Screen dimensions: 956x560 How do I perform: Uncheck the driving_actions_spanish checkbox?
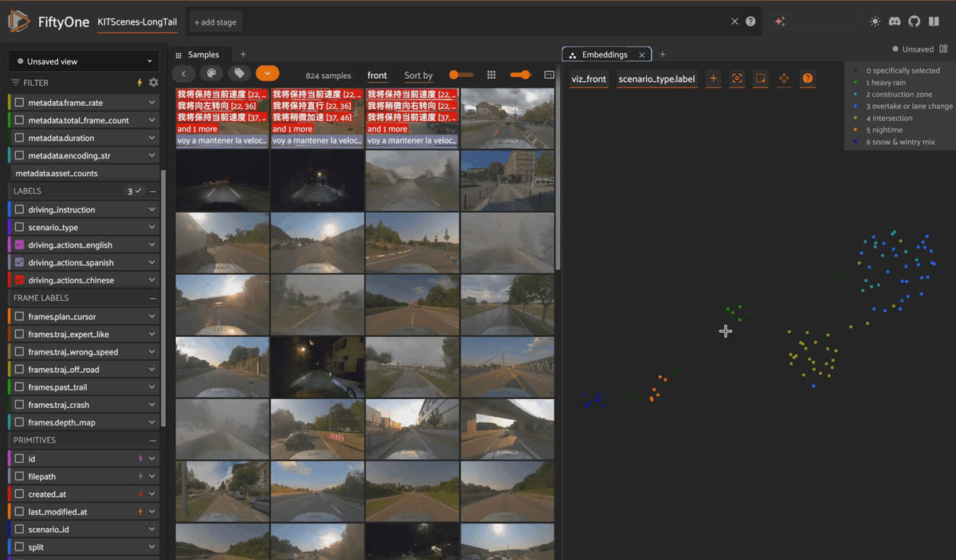20,262
